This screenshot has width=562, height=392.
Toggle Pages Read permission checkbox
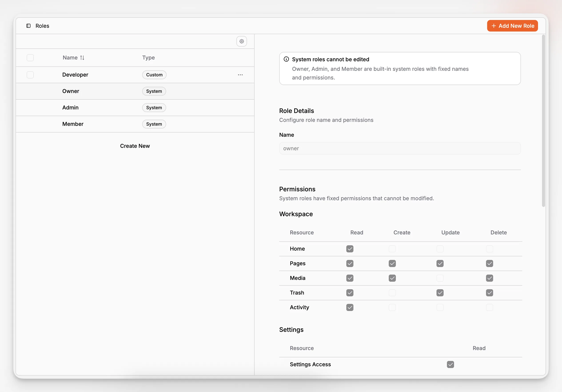coord(350,263)
